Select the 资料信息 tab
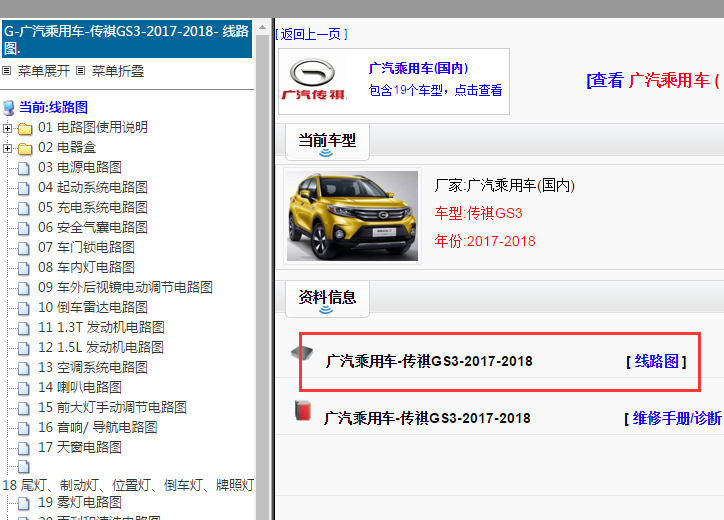Screen dimensions: 724x520 click(x=327, y=298)
